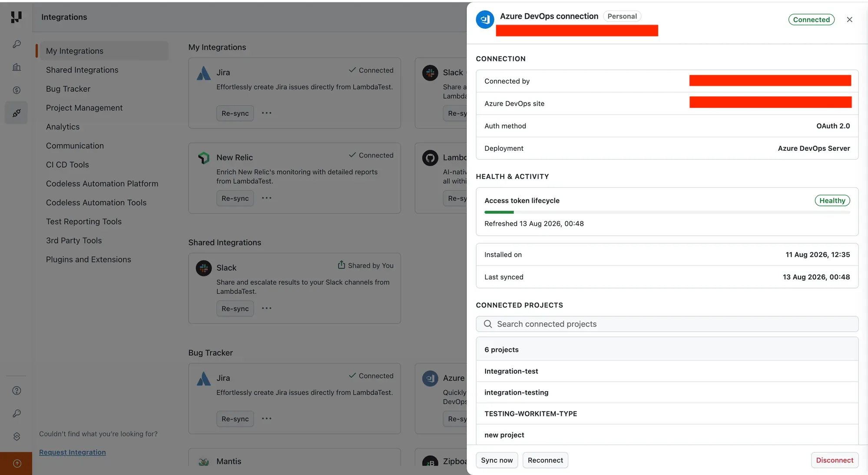Open CI CD Tools category
The image size is (868, 475).
(x=67, y=165)
